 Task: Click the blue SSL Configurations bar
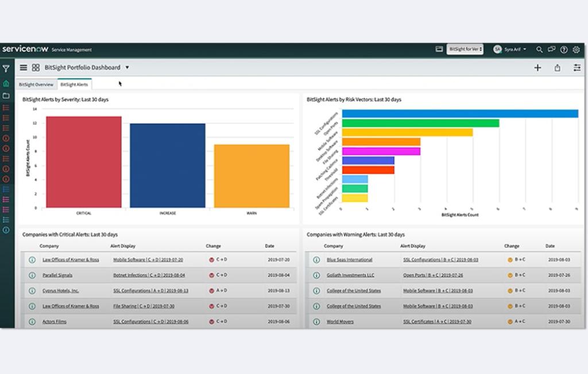(x=459, y=114)
